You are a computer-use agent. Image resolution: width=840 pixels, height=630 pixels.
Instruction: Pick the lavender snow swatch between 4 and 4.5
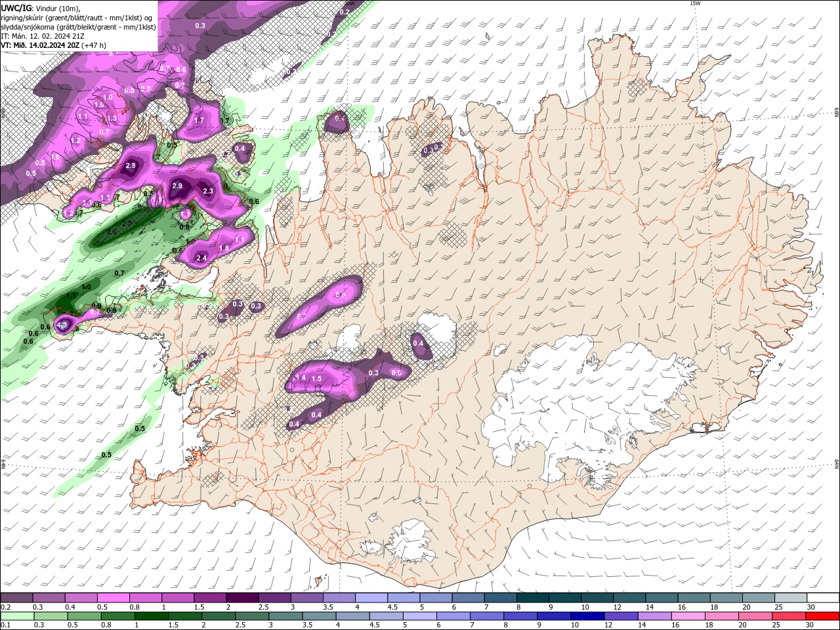pyautogui.click(x=371, y=598)
